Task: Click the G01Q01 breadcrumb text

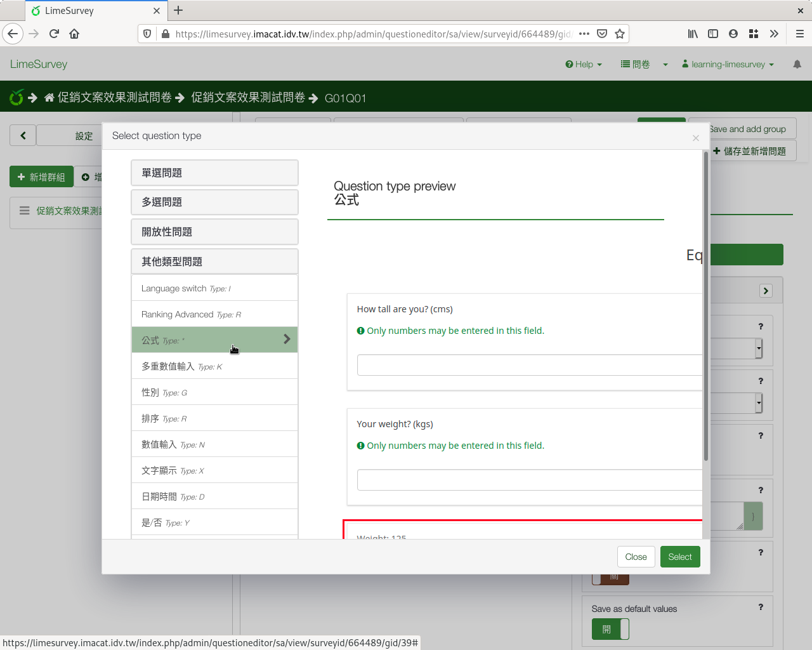Action: 345,98
